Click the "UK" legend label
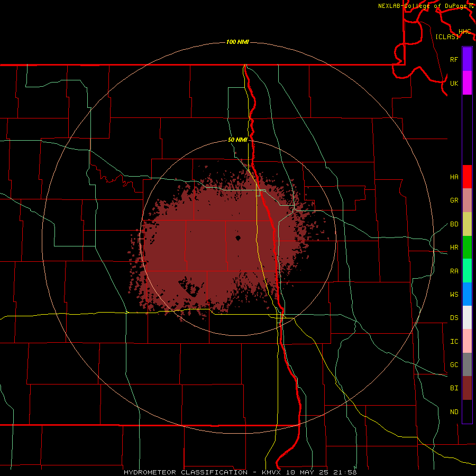 (454, 83)
